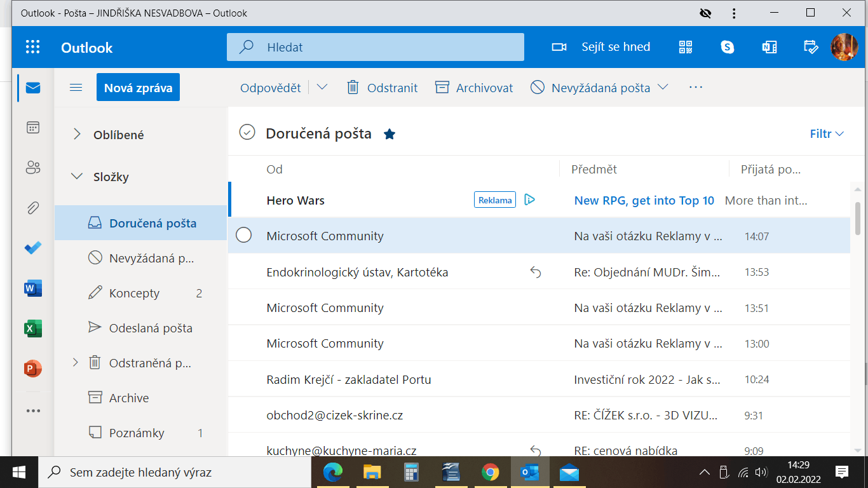The height and width of the screenshot is (488, 868).
Task: Open the obchod2@cizek-skrine.cz message
Action: pos(539,415)
